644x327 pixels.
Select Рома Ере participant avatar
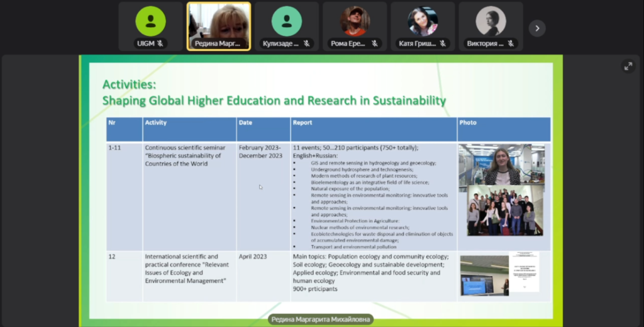(x=355, y=21)
